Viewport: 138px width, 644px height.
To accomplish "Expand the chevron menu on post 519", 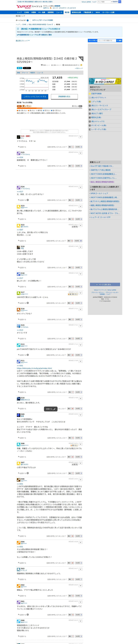I will (x=80, y=247).
